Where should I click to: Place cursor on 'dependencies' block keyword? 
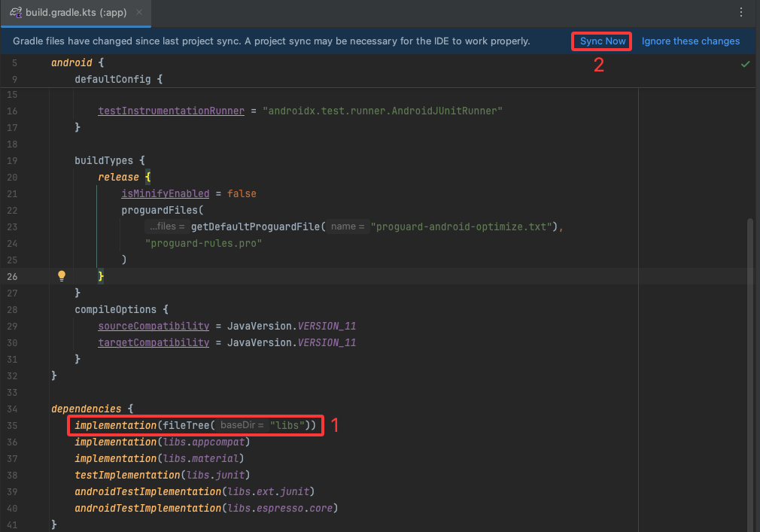[86, 409]
